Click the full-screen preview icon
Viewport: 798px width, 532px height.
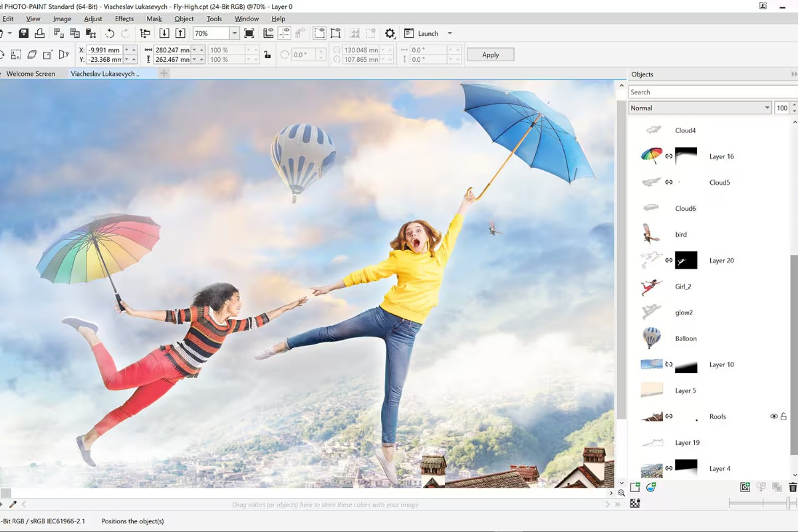tap(249, 33)
